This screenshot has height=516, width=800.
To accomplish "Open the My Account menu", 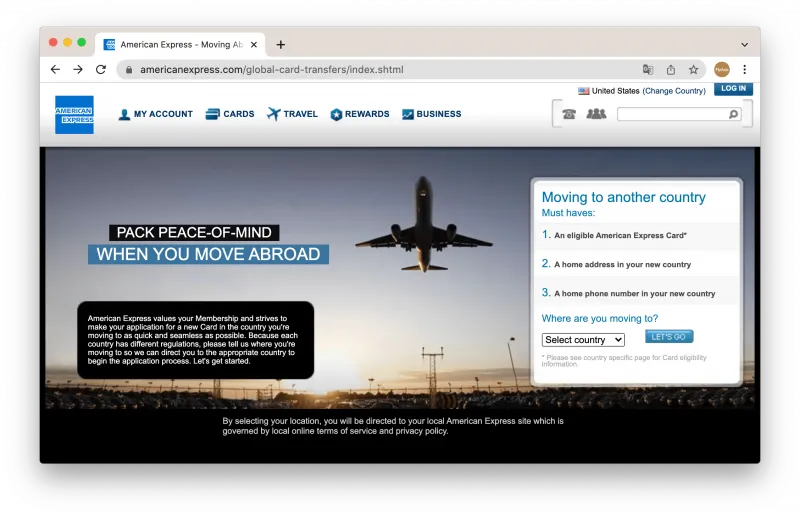I will pos(156,114).
